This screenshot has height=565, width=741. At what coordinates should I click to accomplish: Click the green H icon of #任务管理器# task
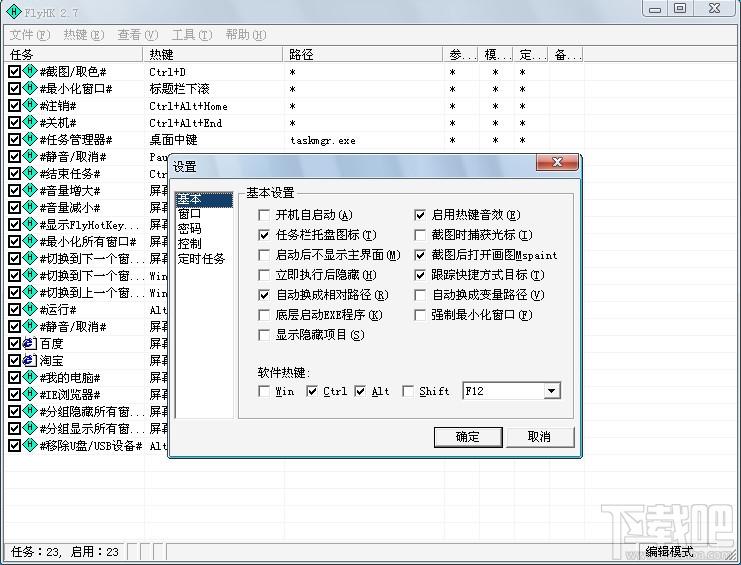coord(30,139)
